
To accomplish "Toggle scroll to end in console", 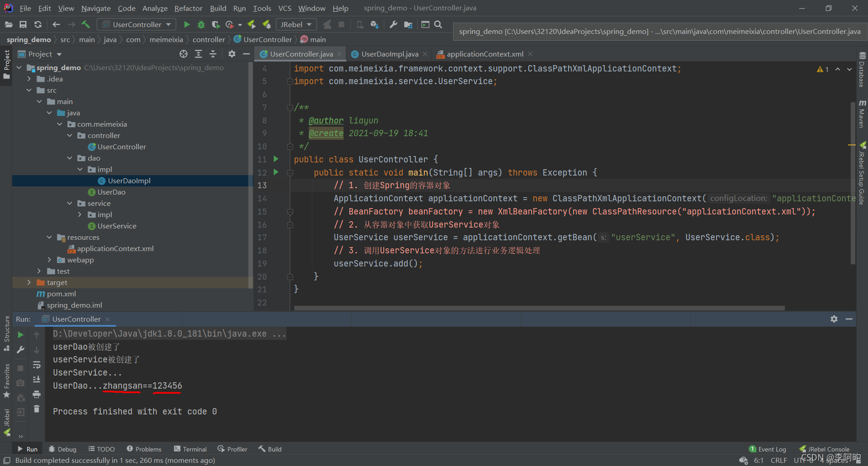I will 37,380.
